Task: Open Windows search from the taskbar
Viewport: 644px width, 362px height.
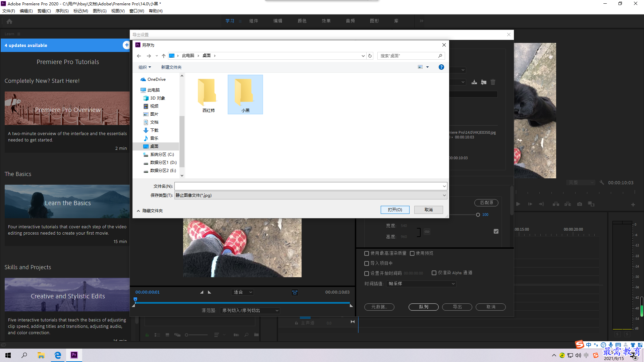Action: 24,355
